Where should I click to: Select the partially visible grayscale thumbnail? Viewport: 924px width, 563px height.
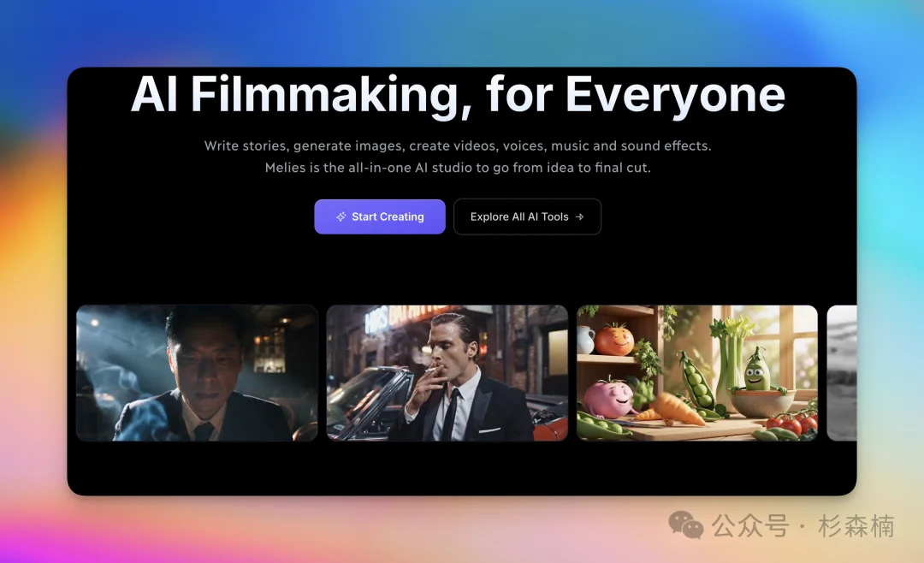coord(842,372)
